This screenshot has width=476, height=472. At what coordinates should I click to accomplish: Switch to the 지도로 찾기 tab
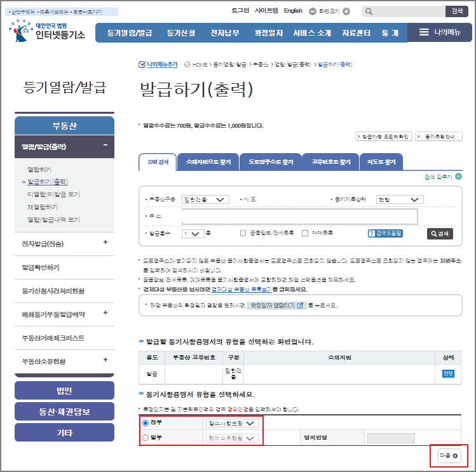click(x=381, y=162)
